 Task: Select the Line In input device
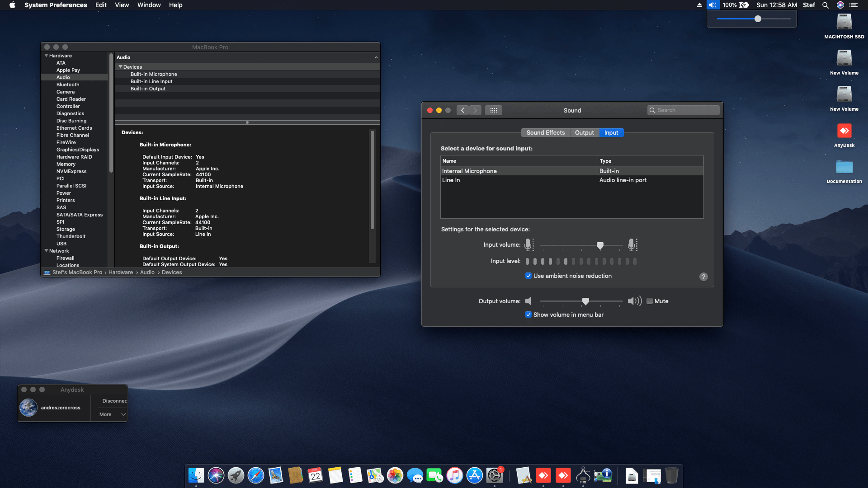451,180
